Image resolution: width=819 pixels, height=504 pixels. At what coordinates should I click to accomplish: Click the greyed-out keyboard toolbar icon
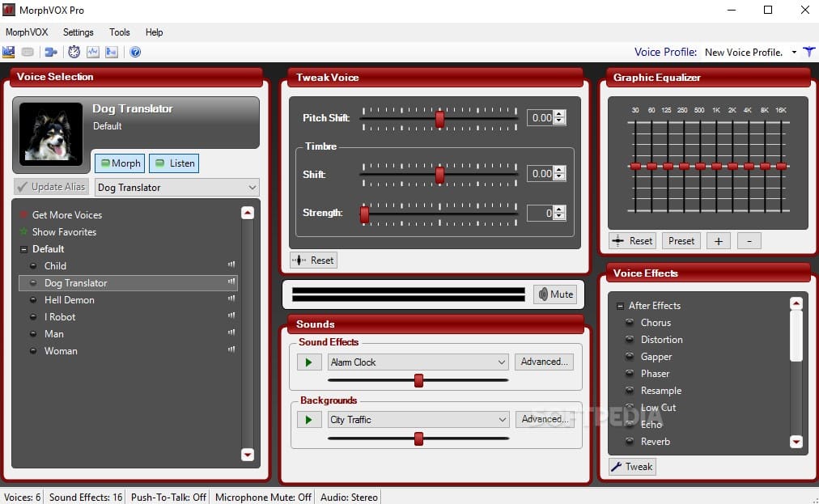coord(28,52)
